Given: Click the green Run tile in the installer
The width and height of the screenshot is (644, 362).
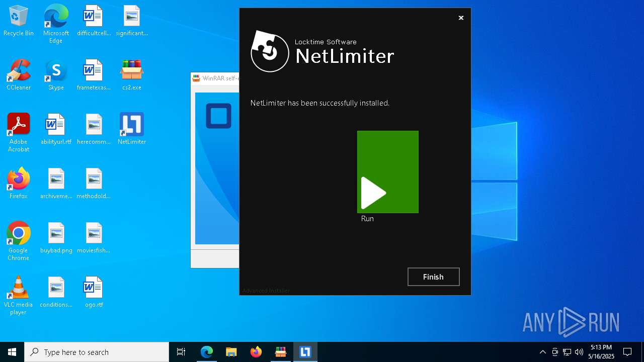Looking at the screenshot, I should coord(387,172).
